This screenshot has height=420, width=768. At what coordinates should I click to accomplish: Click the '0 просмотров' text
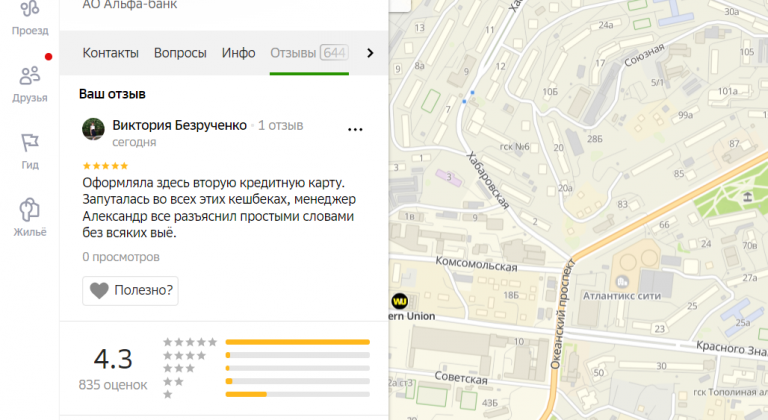coord(121,257)
